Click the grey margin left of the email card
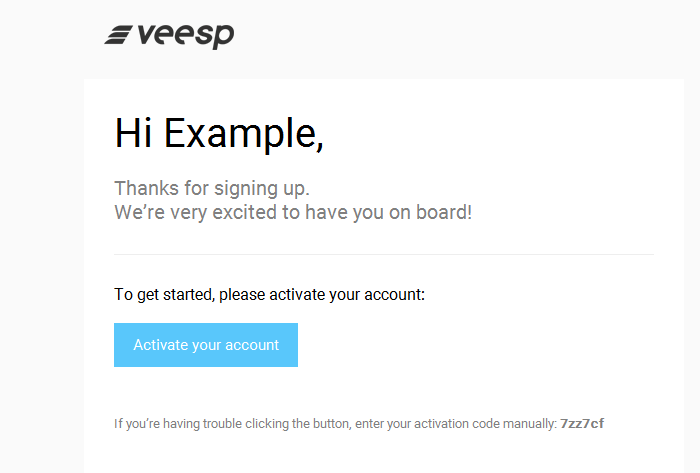Screen dimensions: 700x473 pyautogui.click(x=42, y=268)
